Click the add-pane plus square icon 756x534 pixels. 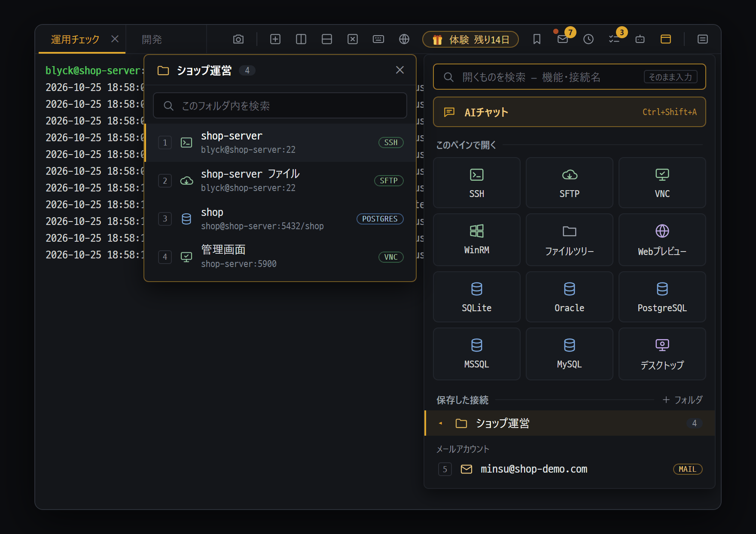pyautogui.click(x=275, y=39)
